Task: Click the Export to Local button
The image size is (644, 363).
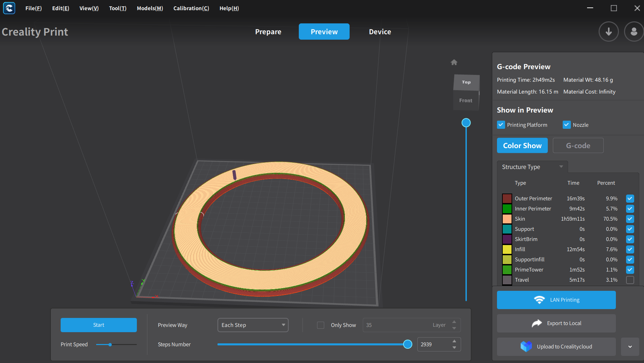Action: 556,323
